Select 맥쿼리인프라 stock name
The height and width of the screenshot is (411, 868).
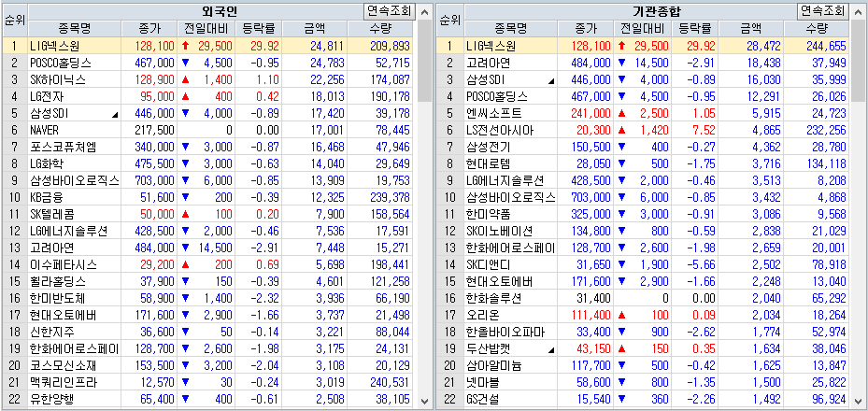click(x=64, y=383)
